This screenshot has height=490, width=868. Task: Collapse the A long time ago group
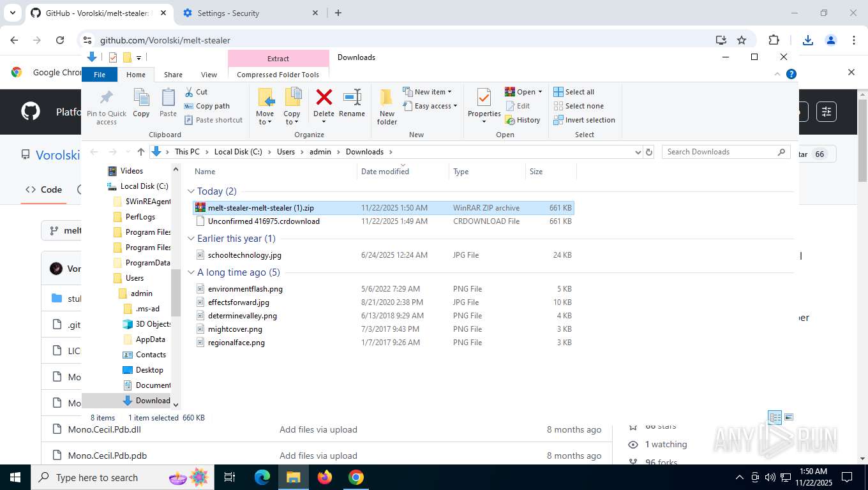pos(191,272)
